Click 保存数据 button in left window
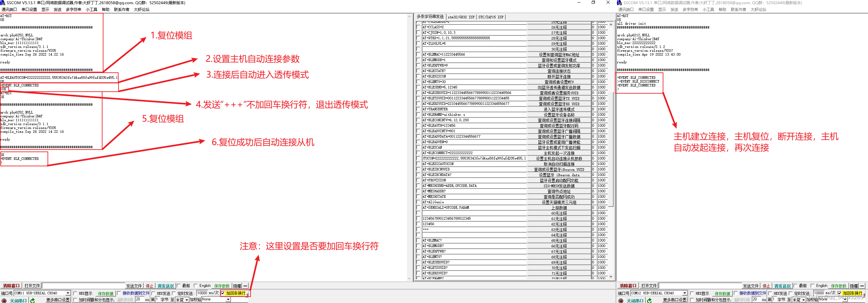This screenshot has height=303, width=868. [105, 294]
